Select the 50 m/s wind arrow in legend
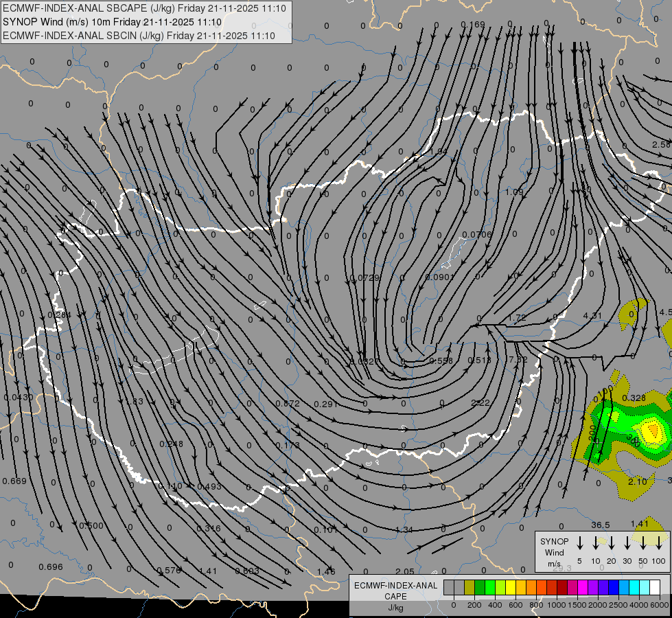Screen dimensions: 672x618 point(643,543)
